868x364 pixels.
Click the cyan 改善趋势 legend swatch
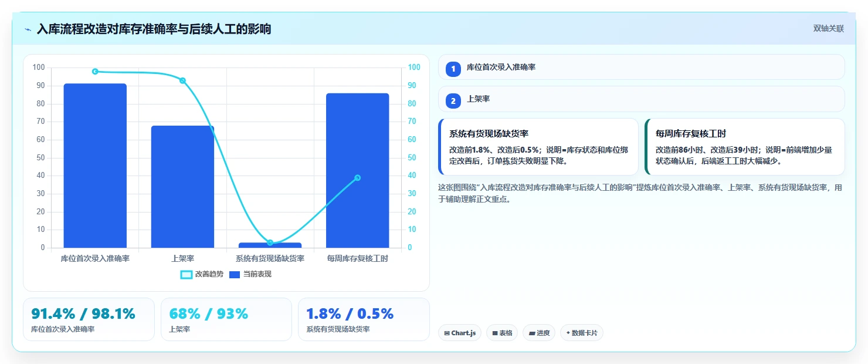point(187,274)
